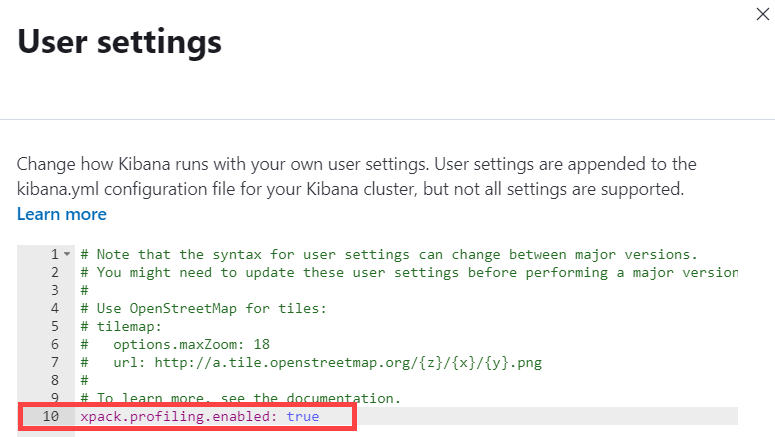Viewport: 775px width, 437px height.
Task: Click line number 7 in the gutter
Action: coord(55,362)
